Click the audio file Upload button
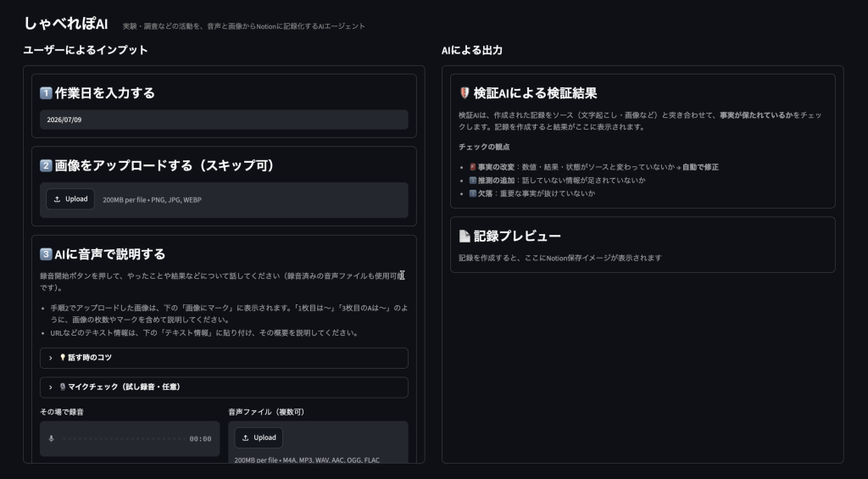This screenshot has height=479, width=868. [x=259, y=438]
